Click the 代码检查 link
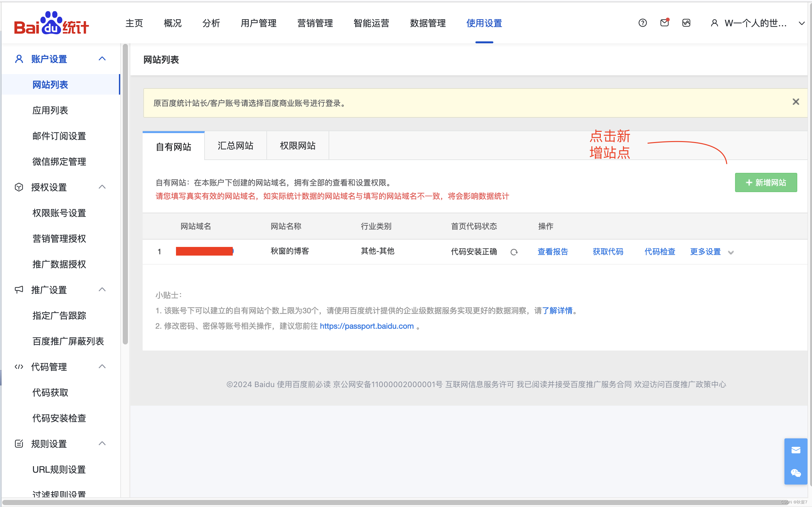Viewport: 812px width, 507px height. coord(659,252)
